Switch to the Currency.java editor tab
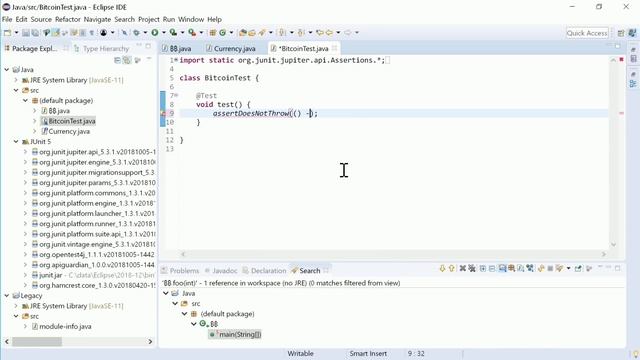This screenshot has height=360, width=640. (x=231, y=48)
